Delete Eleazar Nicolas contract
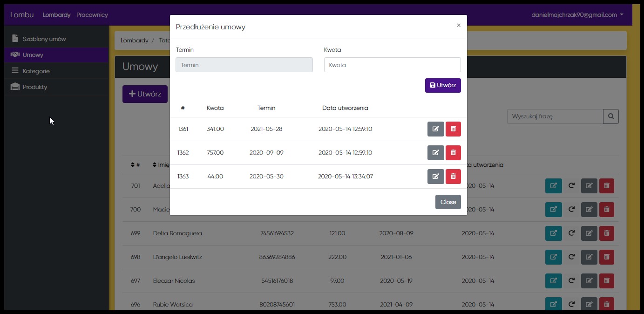Image resolution: width=644 pixels, height=314 pixels. click(x=606, y=281)
